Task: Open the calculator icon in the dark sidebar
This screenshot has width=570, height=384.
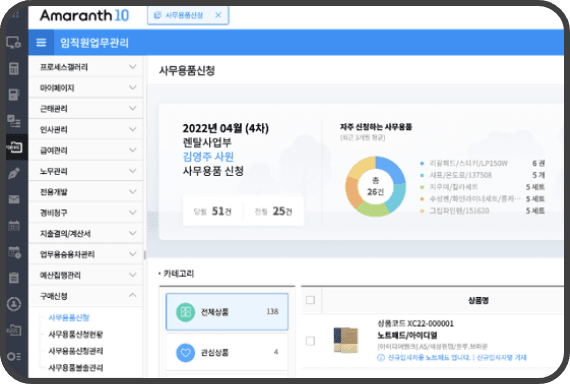Action: coord(13,68)
